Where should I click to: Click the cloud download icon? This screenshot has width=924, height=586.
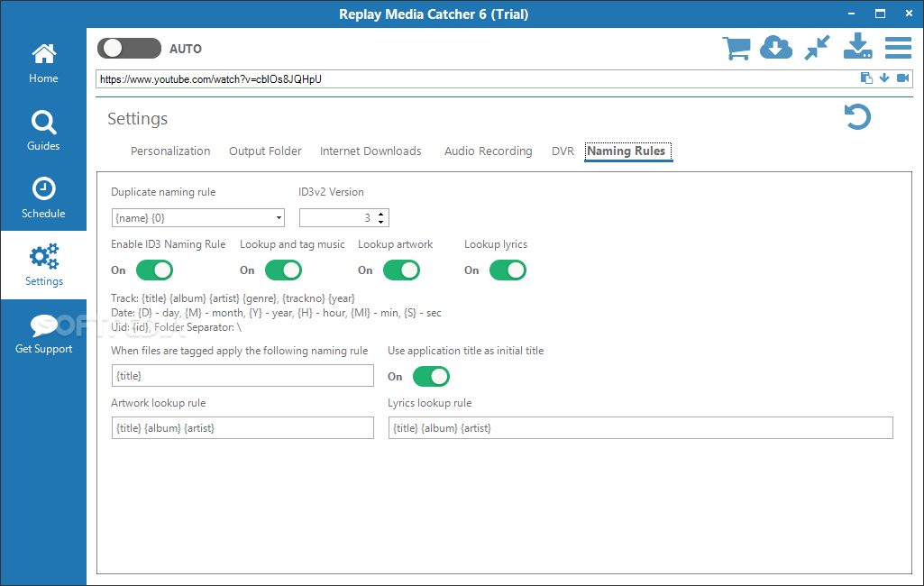click(x=776, y=48)
